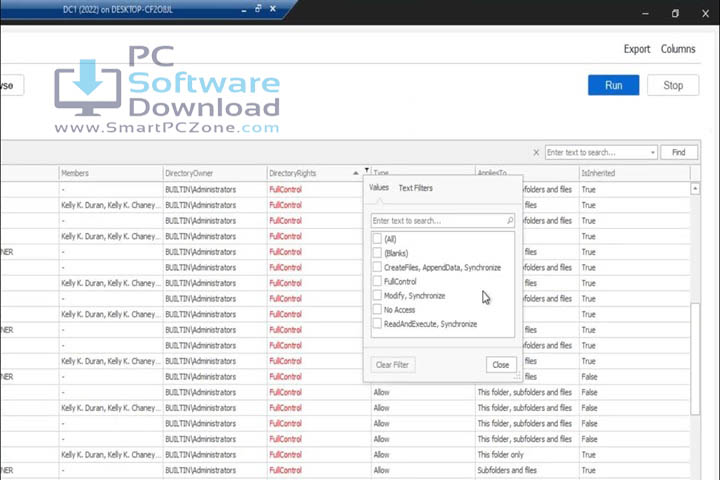Click the Stop button
720x480 pixels.
pos(673,85)
